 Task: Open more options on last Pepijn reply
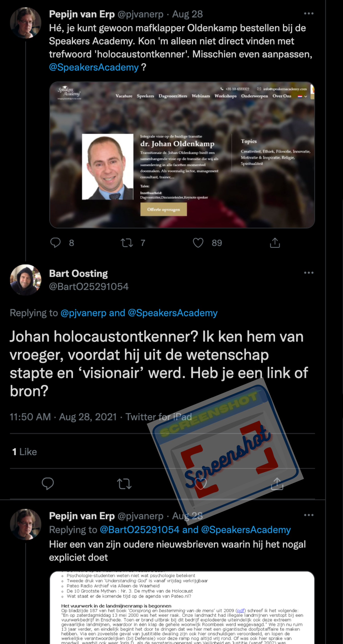point(309,515)
